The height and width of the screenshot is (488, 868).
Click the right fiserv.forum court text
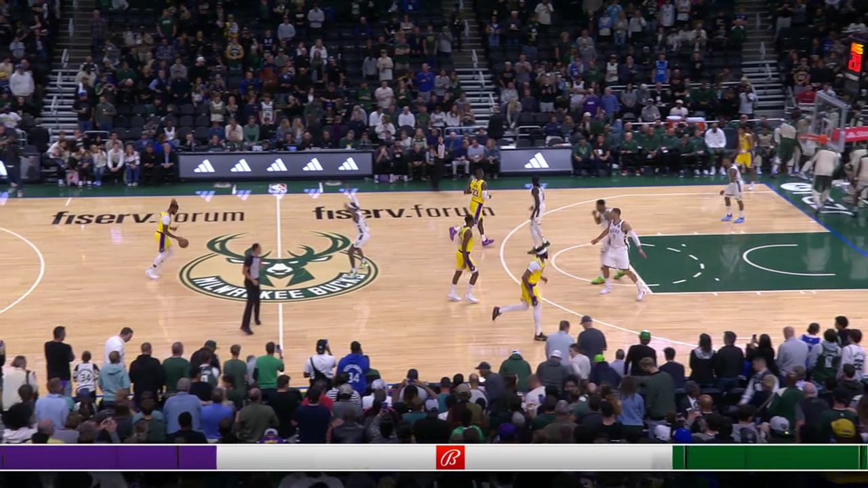(x=403, y=212)
